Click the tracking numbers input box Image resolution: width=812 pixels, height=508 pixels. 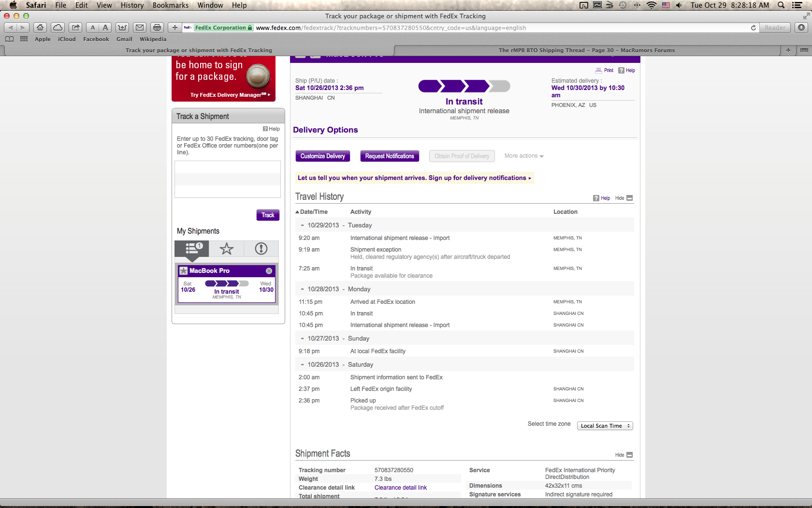(x=228, y=179)
